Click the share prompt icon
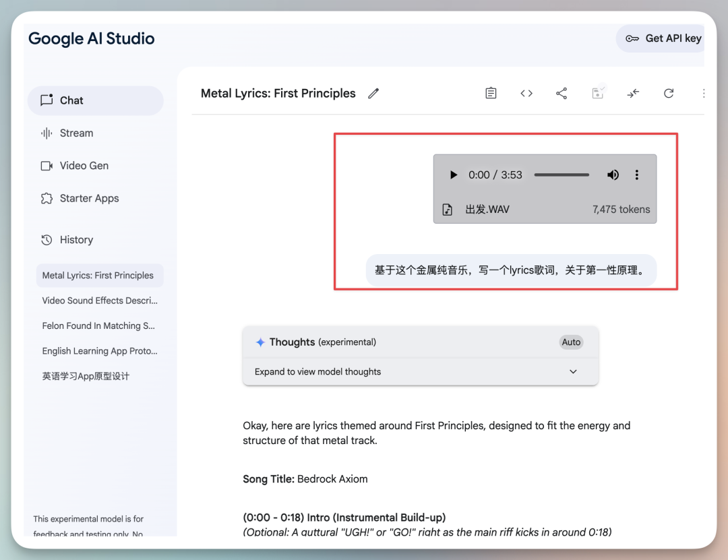Viewport: 728px width, 560px height. click(562, 93)
